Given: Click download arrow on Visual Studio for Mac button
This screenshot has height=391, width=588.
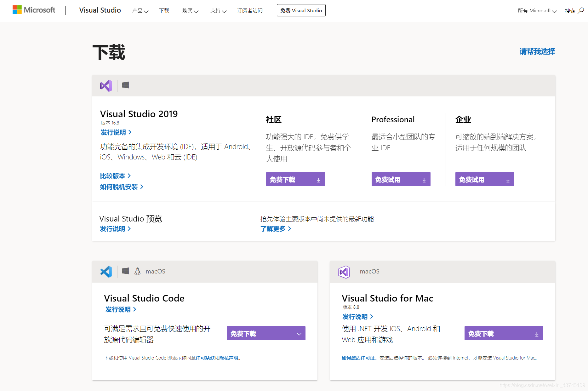Looking at the screenshot, I should click(537, 334).
